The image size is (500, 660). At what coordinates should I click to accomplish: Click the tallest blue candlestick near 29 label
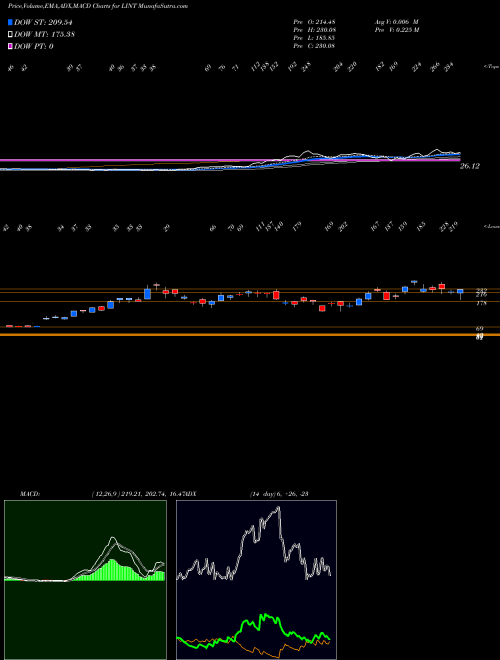[147, 293]
